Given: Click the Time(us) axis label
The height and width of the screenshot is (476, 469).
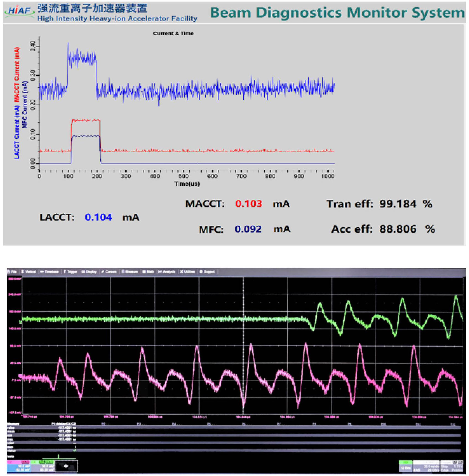Looking at the screenshot, I should [187, 184].
